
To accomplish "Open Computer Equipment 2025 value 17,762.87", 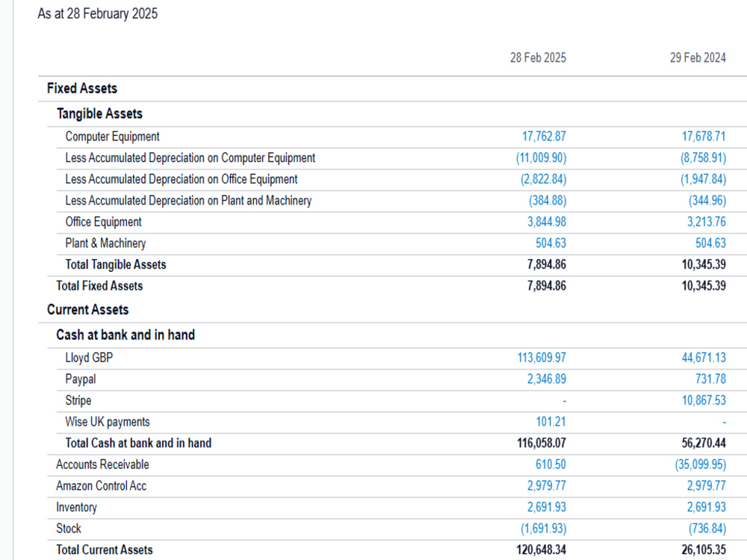I will [544, 137].
